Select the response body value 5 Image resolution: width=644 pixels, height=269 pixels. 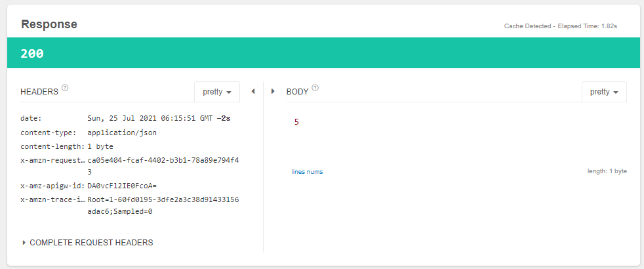tap(296, 122)
